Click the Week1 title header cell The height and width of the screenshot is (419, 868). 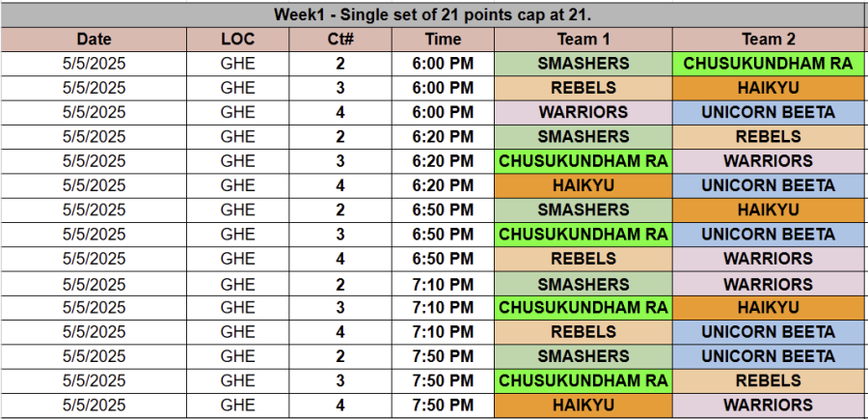[434, 14]
